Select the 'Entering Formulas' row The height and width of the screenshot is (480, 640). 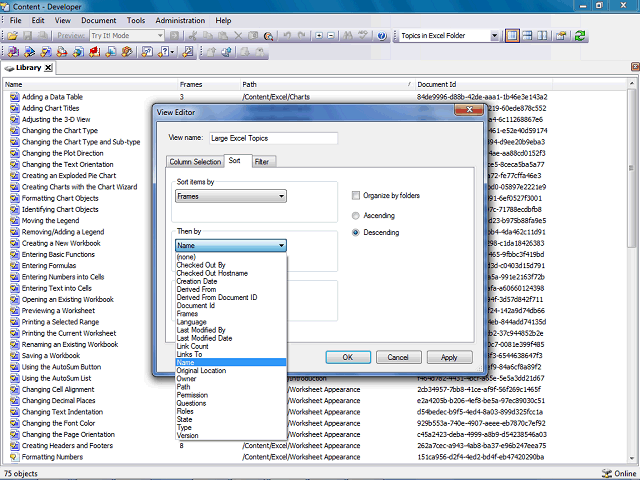click(x=49, y=266)
